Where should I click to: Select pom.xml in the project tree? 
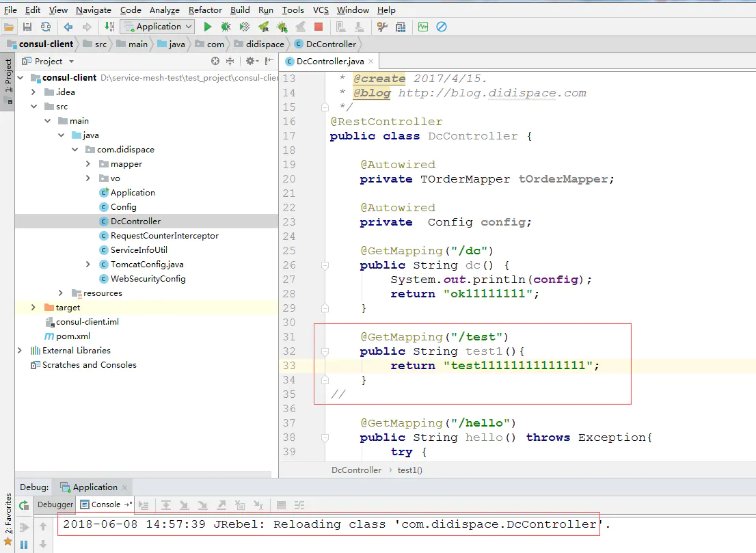pyautogui.click(x=72, y=336)
